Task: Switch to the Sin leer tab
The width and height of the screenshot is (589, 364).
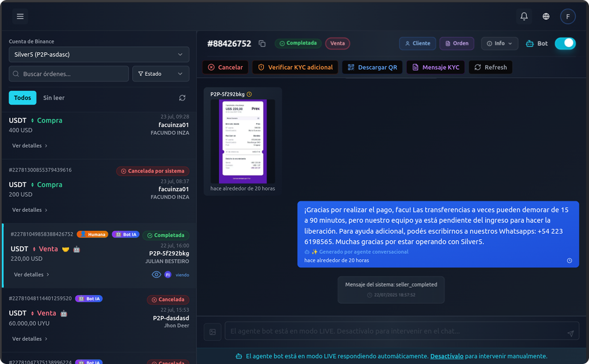Action: click(x=54, y=98)
